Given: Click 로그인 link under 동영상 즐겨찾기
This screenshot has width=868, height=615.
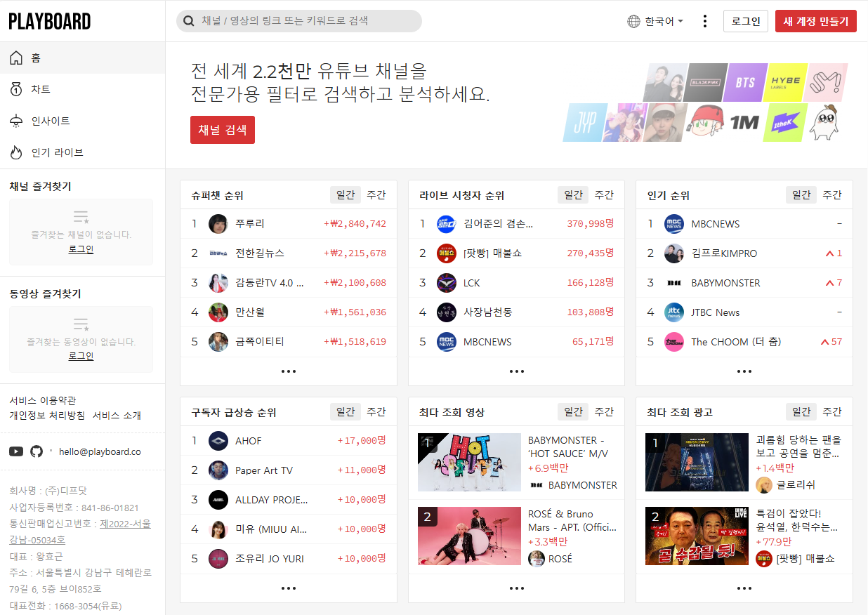Looking at the screenshot, I should (81, 356).
